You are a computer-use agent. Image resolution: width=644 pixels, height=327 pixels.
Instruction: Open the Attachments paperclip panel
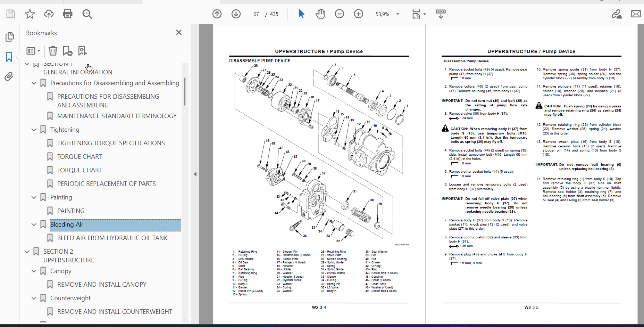(x=9, y=76)
